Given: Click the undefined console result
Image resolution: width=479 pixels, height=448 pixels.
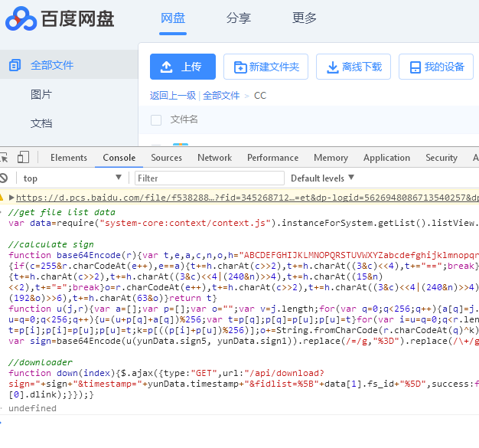Looking at the screenshot, I should coord(32,408).
